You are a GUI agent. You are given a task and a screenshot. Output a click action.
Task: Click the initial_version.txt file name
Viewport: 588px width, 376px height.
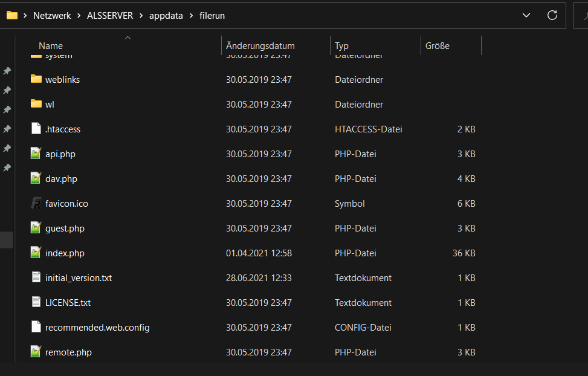click(x=79, y=277)
